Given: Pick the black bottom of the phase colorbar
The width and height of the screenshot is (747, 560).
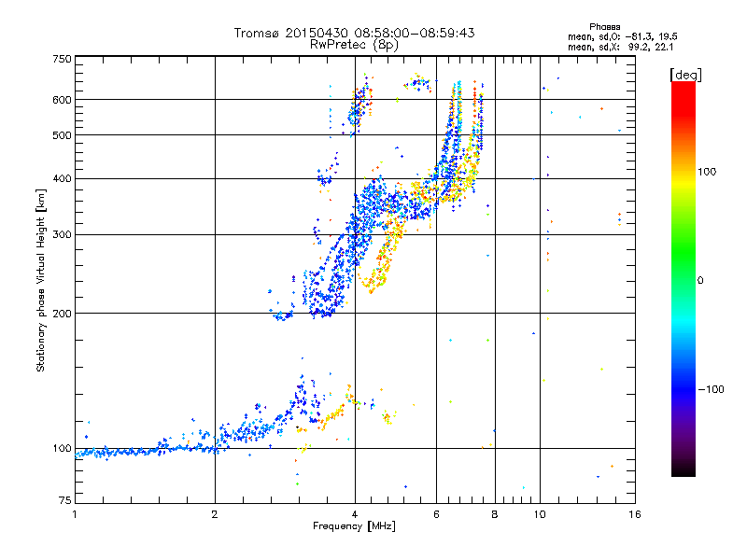Looking at the screenshot, I should (684, 470).
